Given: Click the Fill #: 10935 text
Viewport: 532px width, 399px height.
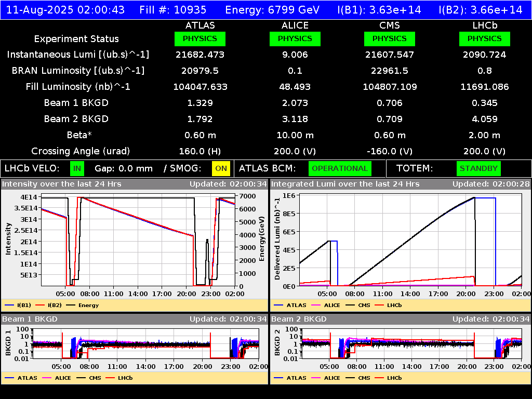Looking at the screenshot, I should [x=172, y=10].
